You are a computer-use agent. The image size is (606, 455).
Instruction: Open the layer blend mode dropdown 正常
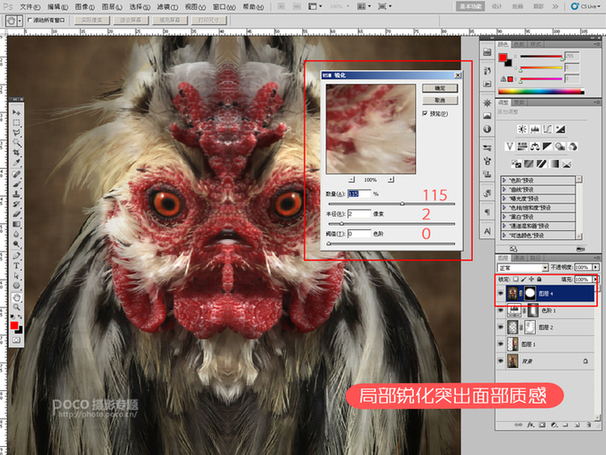522,269
